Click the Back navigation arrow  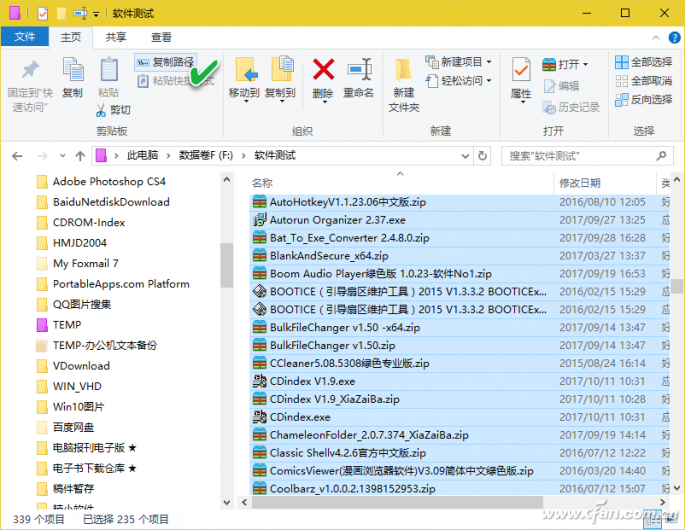point(17,156)
